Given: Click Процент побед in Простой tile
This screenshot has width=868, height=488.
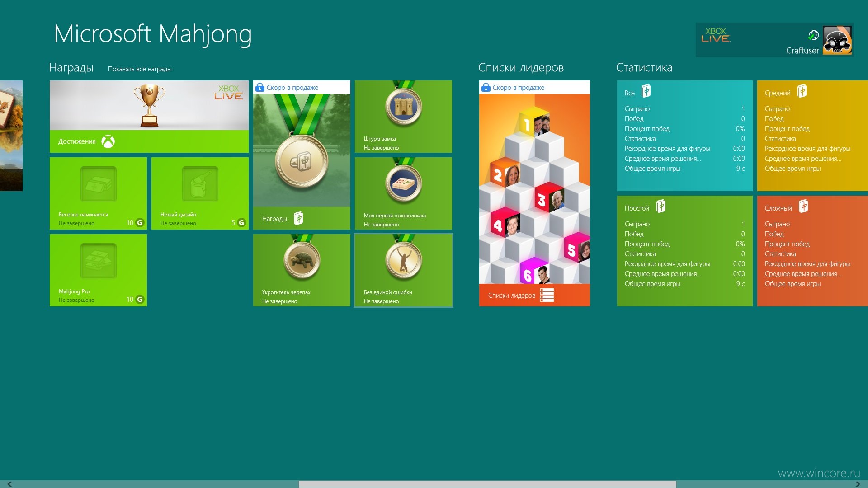Looking at the screenshot, I should tap(647, 244).
